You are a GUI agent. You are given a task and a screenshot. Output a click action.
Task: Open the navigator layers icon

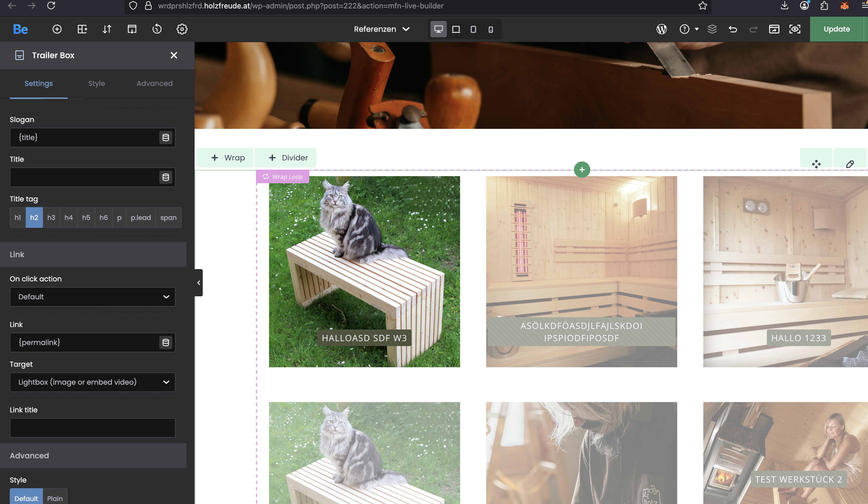point(712,29)
